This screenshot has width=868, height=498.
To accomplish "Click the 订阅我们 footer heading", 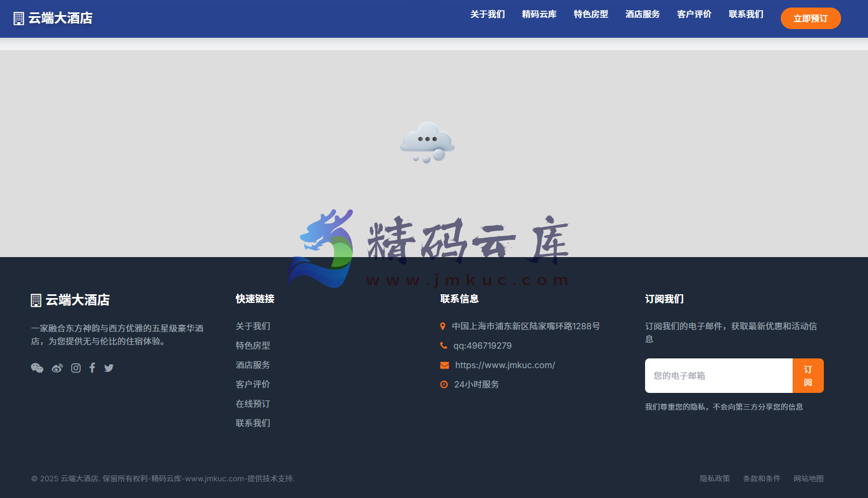I will click(664, 299).
